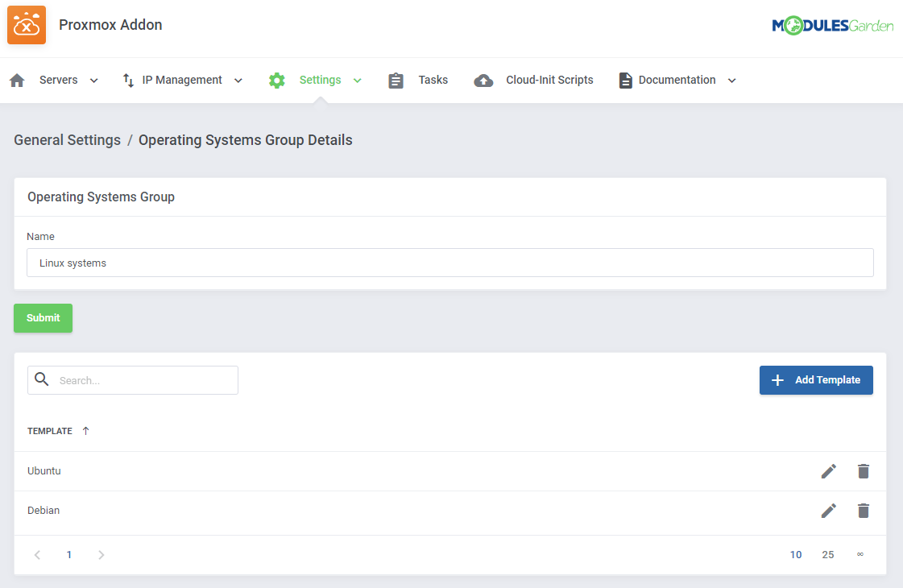Sort by the TEMPLATE column header

[x=50, y=431]
